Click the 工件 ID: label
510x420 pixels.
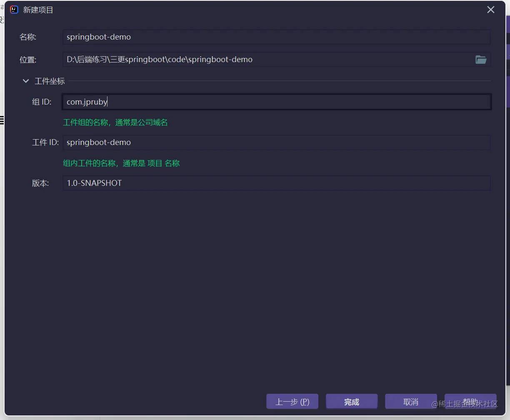45,142
